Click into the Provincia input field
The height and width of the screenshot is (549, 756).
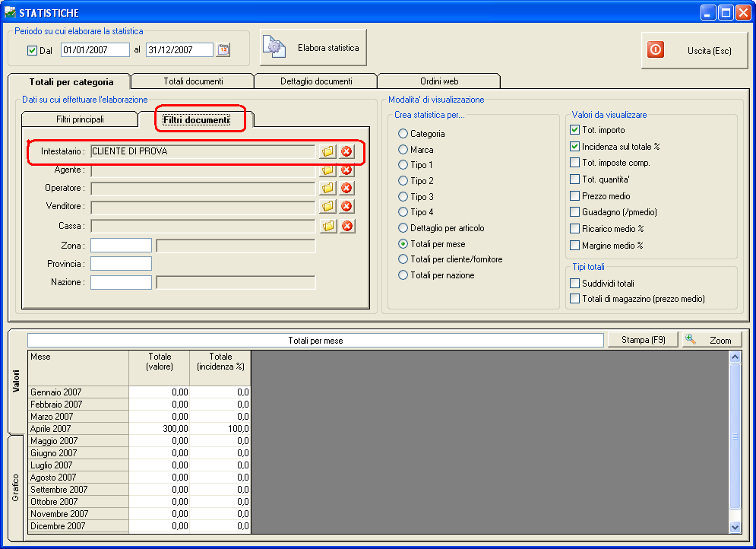(121, 264)
